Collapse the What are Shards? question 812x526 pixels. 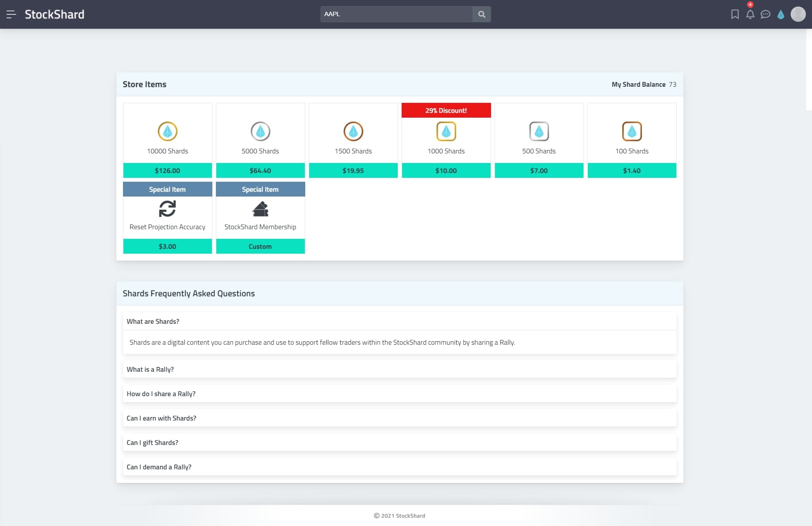(399, 321)
